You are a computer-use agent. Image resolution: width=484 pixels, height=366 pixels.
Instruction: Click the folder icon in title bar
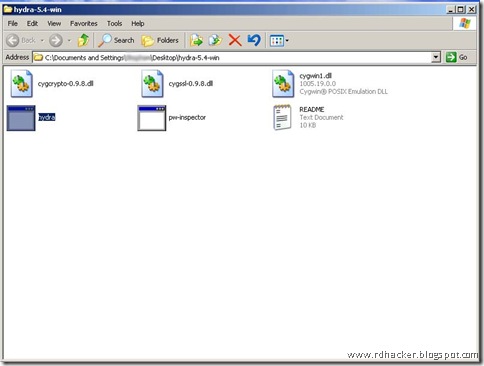click(8, 9)
